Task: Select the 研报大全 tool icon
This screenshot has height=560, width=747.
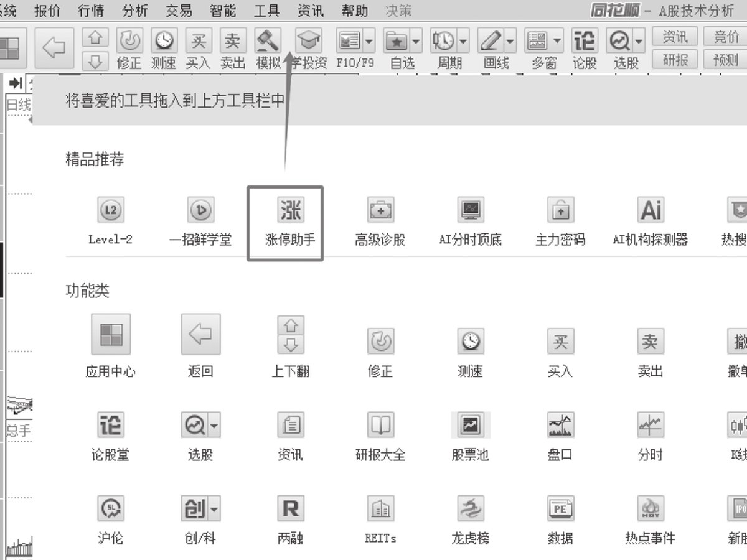Action: click(x=380, y=425)
